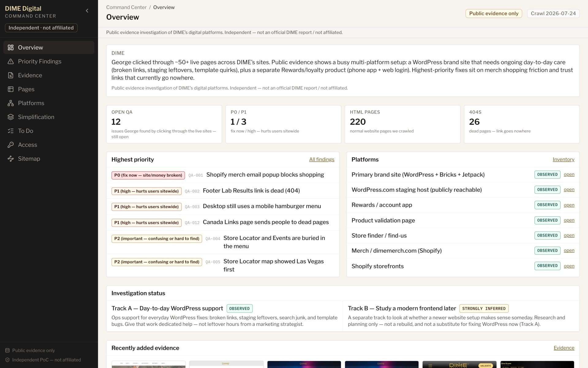Viewport: 588px width, 368px height.
Task: Collapse the sidebar with the chevron arrow
Action: click(87, 11)
